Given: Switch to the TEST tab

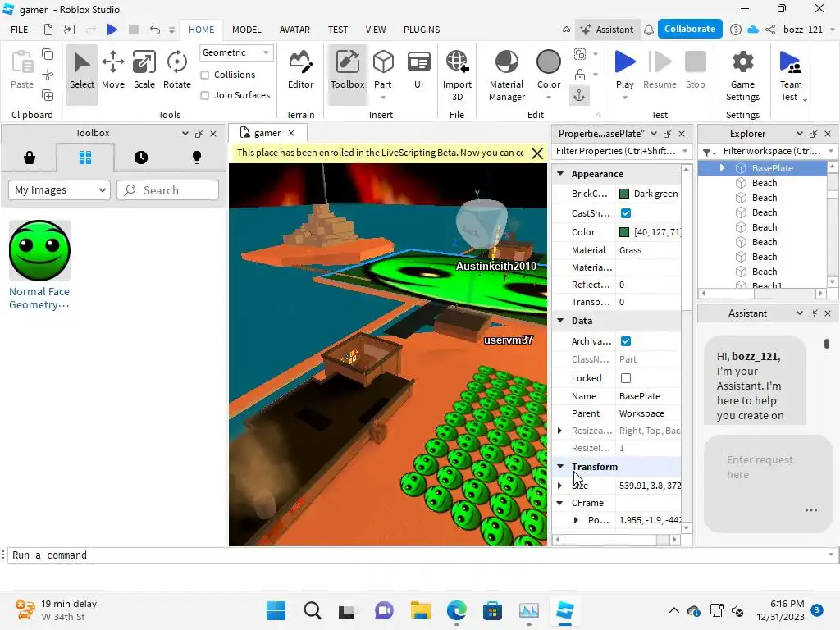Looking at the screenshot, I should [338, 30].
